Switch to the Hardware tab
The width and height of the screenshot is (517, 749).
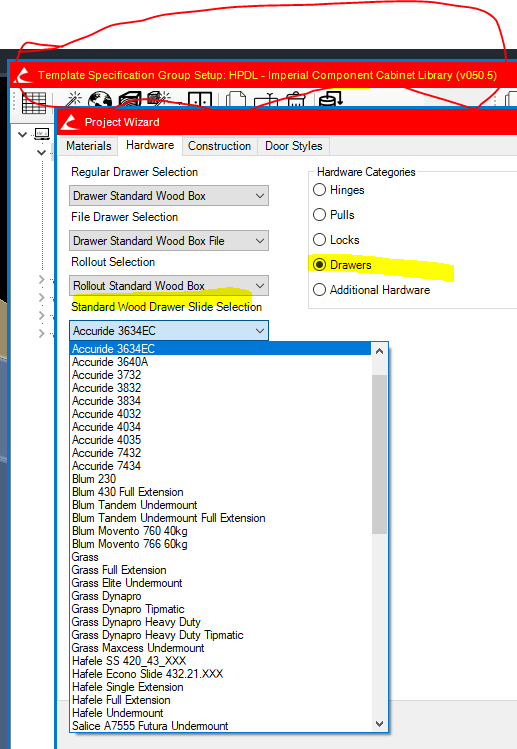[150, 145]
